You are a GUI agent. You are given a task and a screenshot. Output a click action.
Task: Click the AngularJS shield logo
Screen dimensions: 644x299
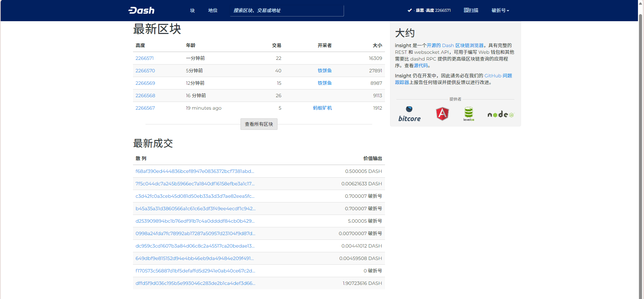[442, 114]
